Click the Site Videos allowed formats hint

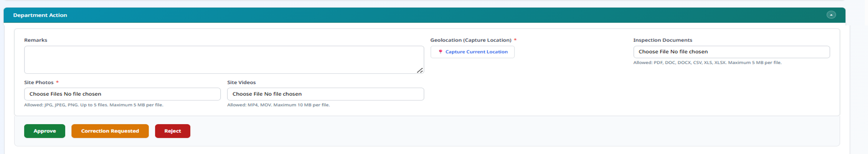click(278, 105)
